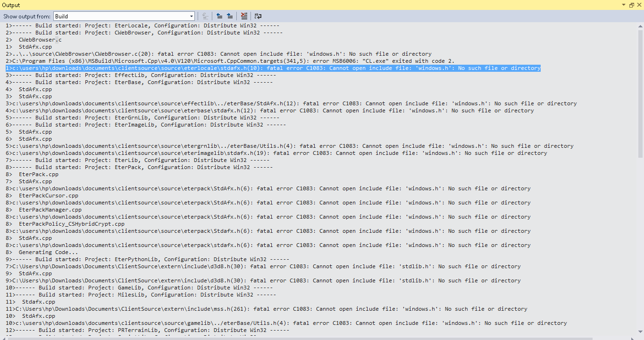Click the '8> EterPackCursor.cpp' line
This screenshot has height=340, width=644.
[42, 195]
